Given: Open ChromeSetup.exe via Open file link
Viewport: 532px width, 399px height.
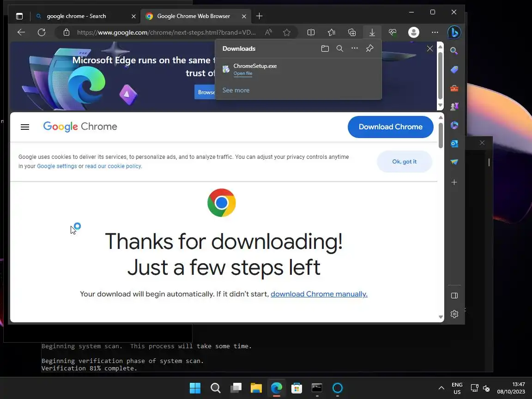Looking at the screenshot, I should 242,73.
